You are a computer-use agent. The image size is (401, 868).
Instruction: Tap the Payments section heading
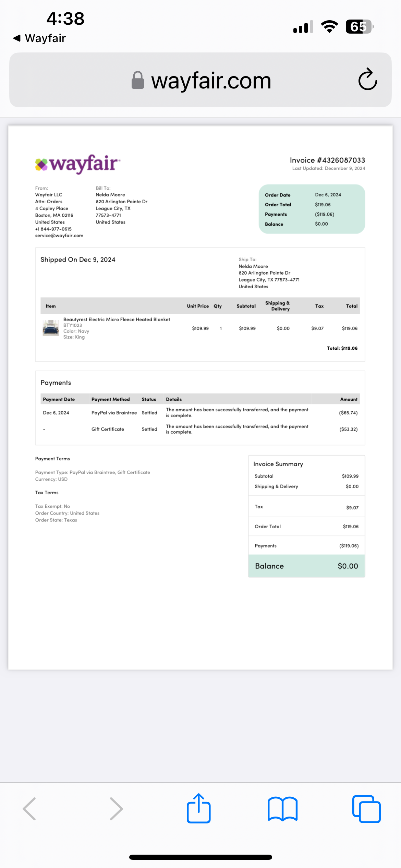tap(56, 383)
